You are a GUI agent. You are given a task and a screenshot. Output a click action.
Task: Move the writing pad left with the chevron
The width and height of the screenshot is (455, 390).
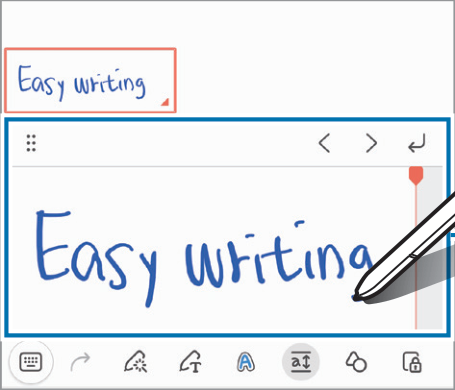point(324,143)
